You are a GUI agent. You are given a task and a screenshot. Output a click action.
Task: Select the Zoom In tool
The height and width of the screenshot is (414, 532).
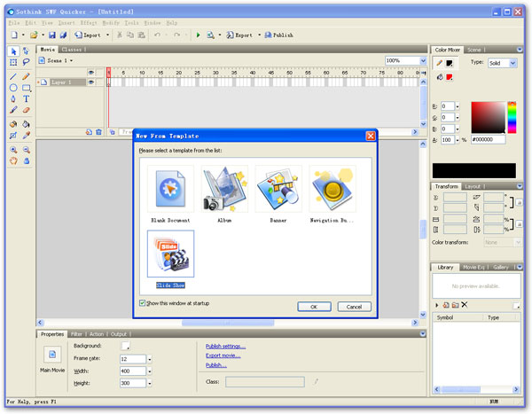tap(13, 150)
